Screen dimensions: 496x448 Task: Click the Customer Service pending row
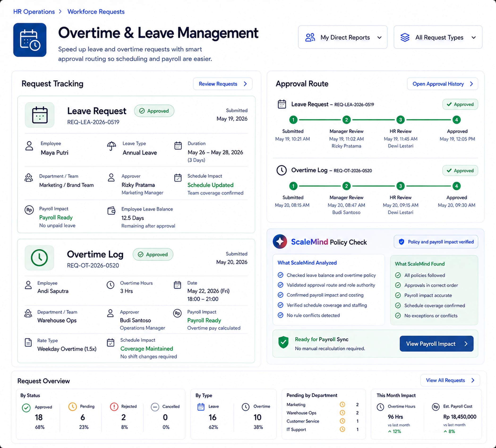323,421
